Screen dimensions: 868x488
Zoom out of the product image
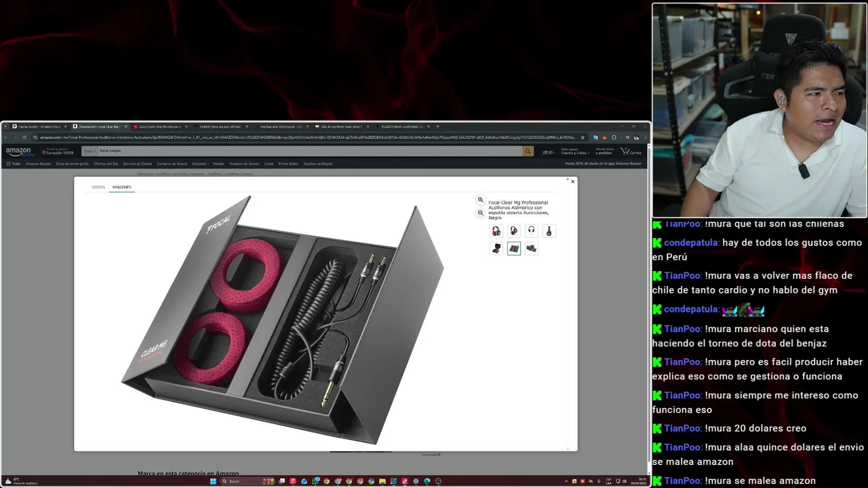coord(480,213)
